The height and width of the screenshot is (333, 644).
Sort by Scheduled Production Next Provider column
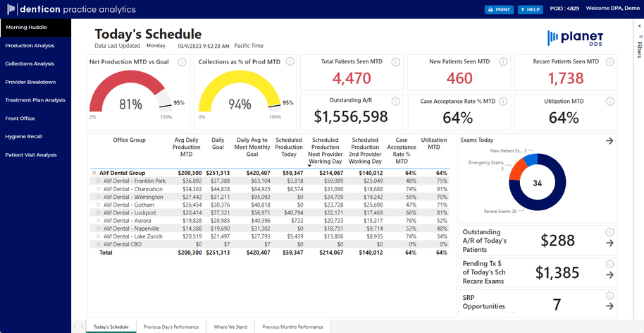[325, 150]
